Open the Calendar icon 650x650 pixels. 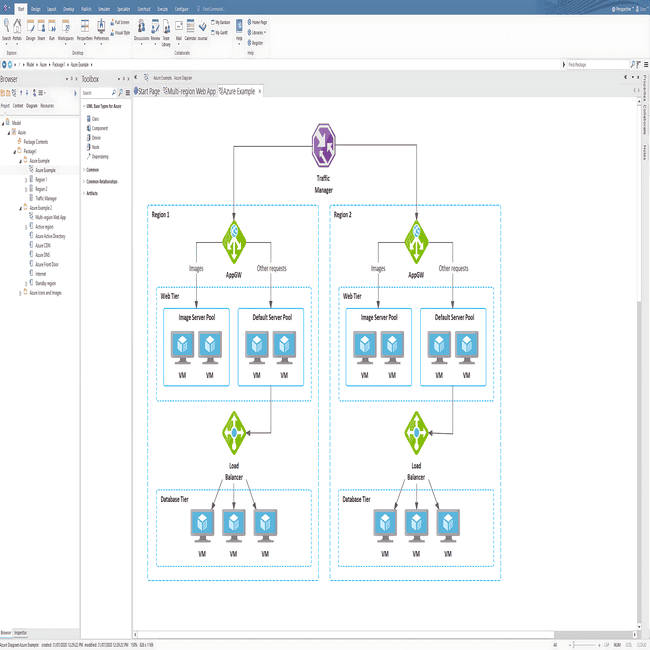pos(190,29)
